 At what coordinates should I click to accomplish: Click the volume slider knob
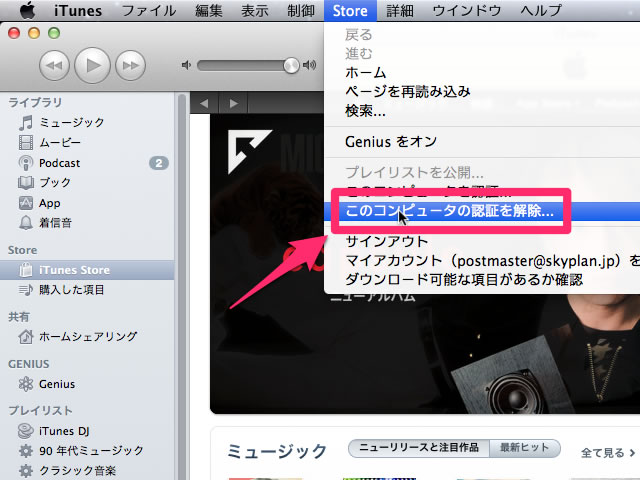(x=291, y=65)
